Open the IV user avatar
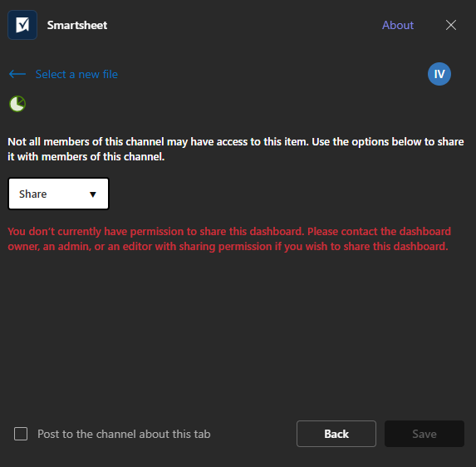Image resolution: width=476 pixels, height=467 pixels. (439, 74)
